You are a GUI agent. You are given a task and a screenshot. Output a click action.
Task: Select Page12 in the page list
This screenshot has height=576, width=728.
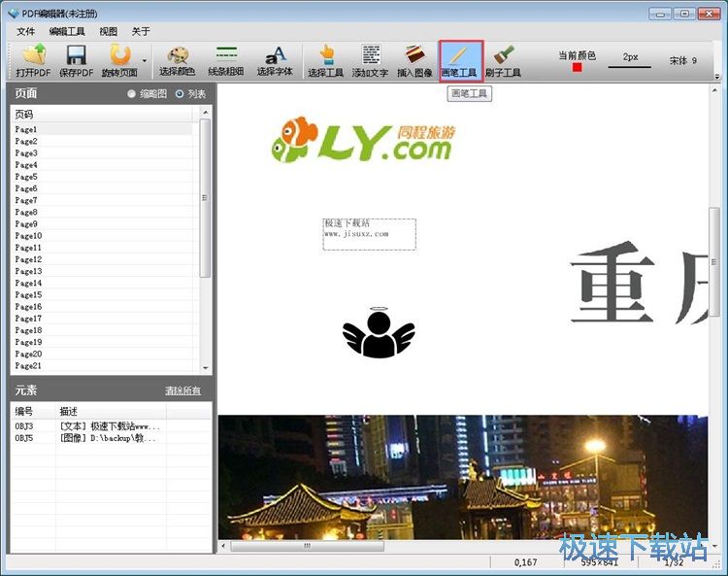102,259
